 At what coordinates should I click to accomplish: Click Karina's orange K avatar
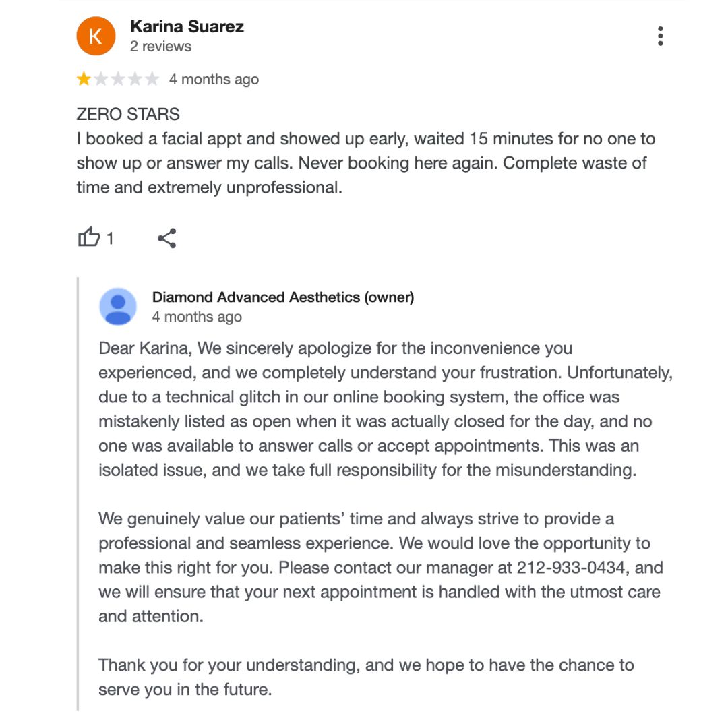click(96, 36)
